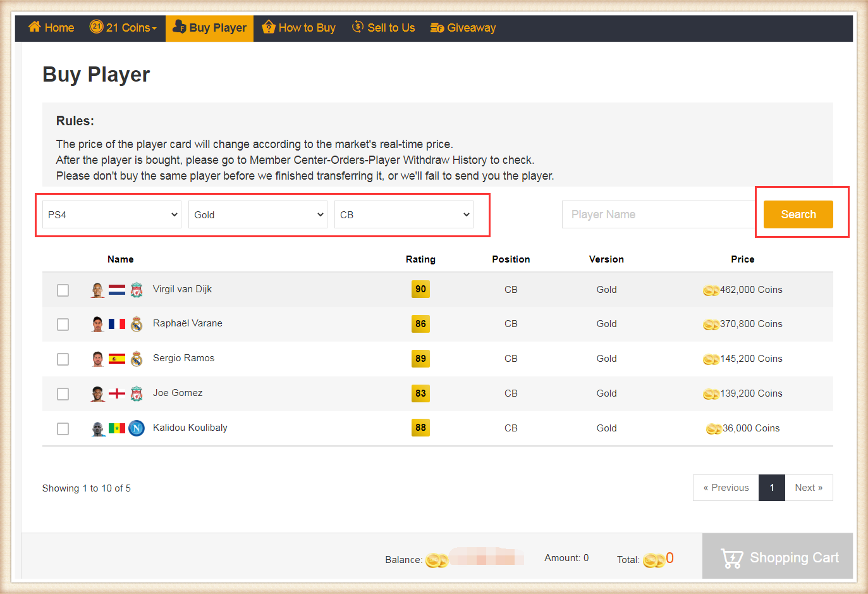Click the 370,800 Coins price
Image resolution: width=868 pixels, height=594 pixels.
(751, 324)
